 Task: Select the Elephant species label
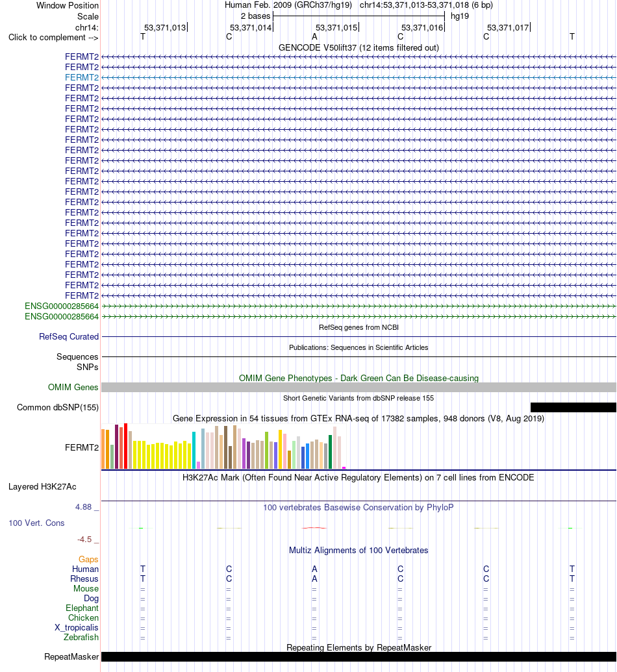click(x=82, y=608)
